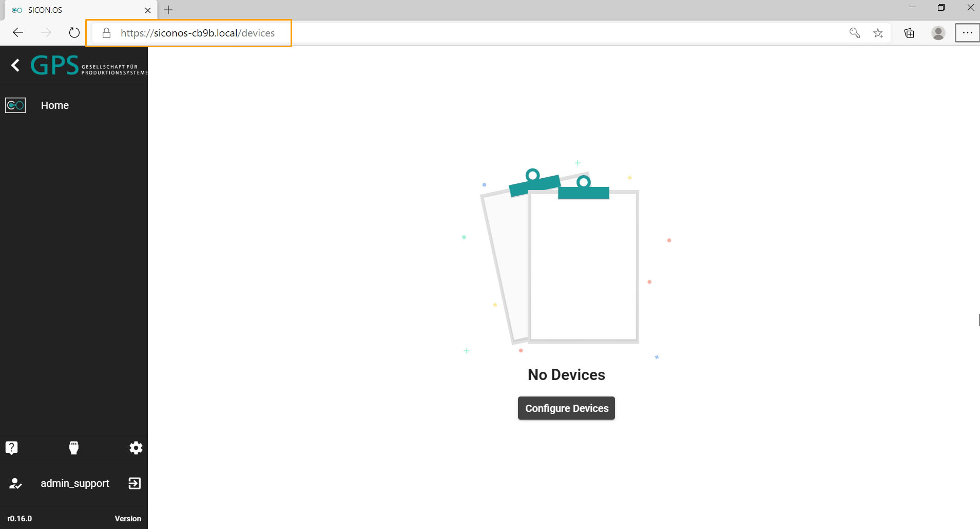Open browser Collections icon
980x529 pixels.
point(909,33)
